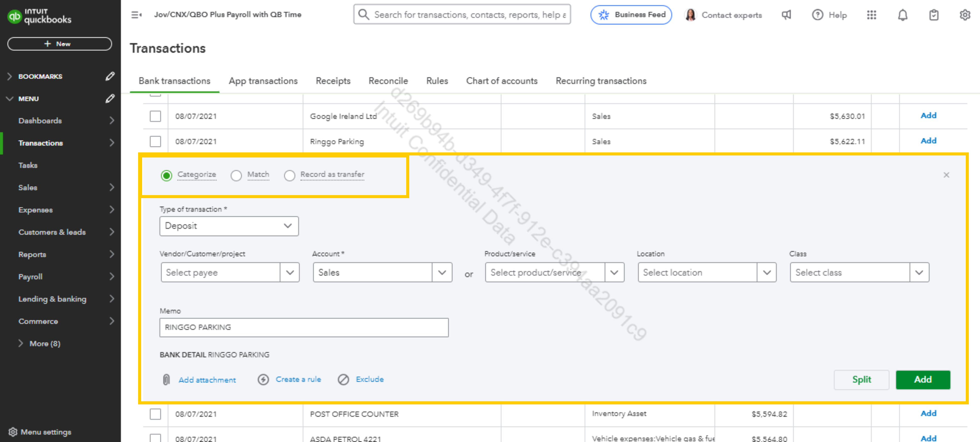The height and width of the screenshot is (442, 980).
Task: Expand the Dashboards submenu chevron
Action: (111, 121)
